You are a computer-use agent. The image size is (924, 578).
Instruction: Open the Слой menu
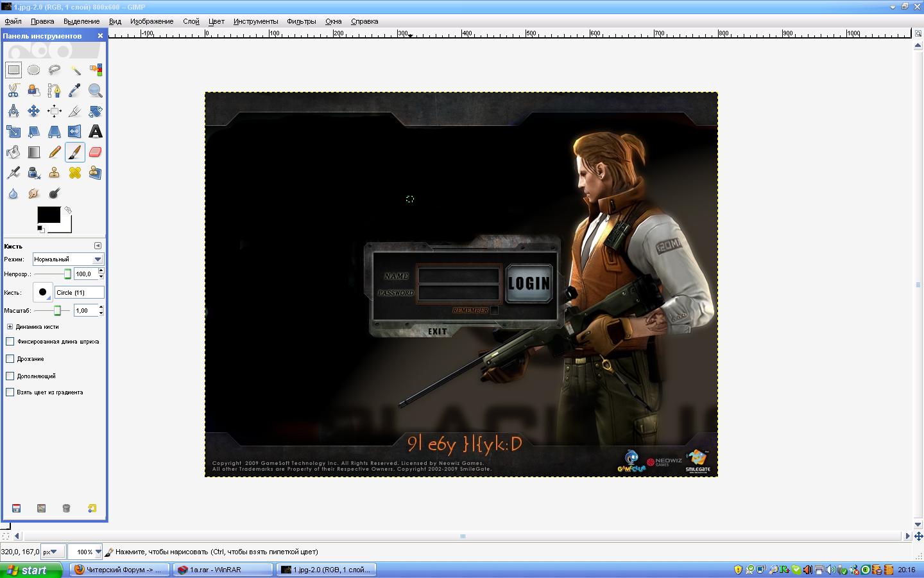click(x=191, y=21)
